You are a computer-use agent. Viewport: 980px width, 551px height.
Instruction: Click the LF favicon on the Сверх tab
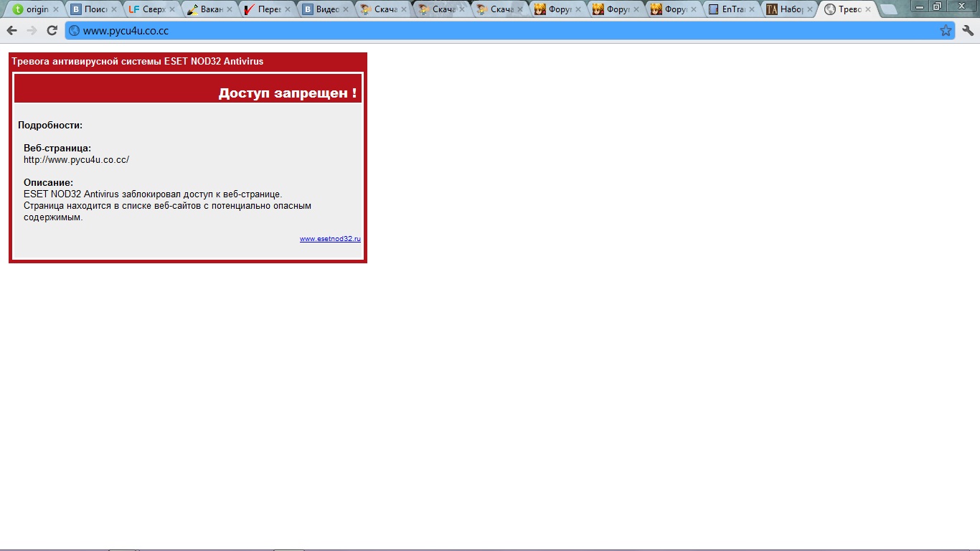(134, 10)
